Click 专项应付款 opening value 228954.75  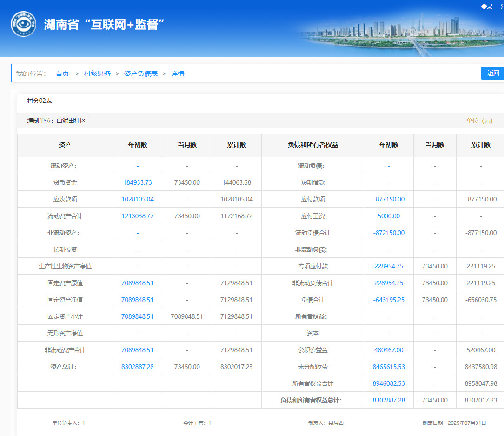[389, 266]
